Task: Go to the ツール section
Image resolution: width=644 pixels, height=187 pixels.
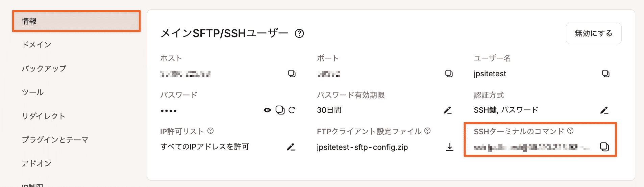Action: (33, 92)
